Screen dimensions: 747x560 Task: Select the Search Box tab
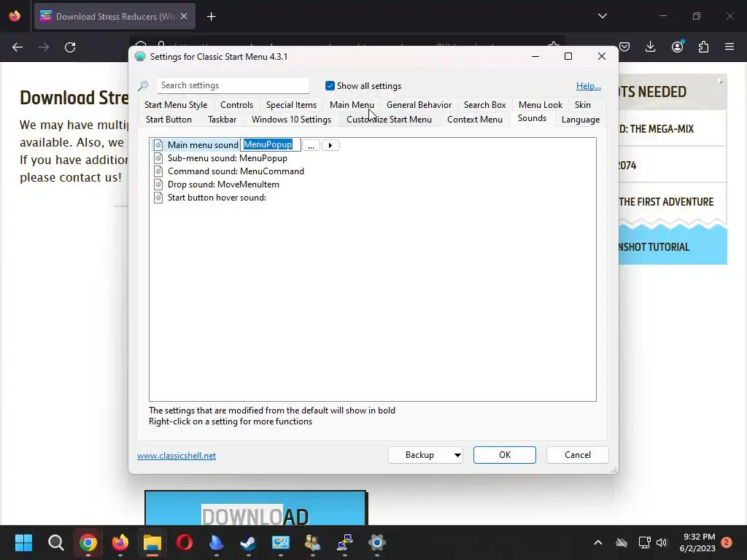coord(484,105)
